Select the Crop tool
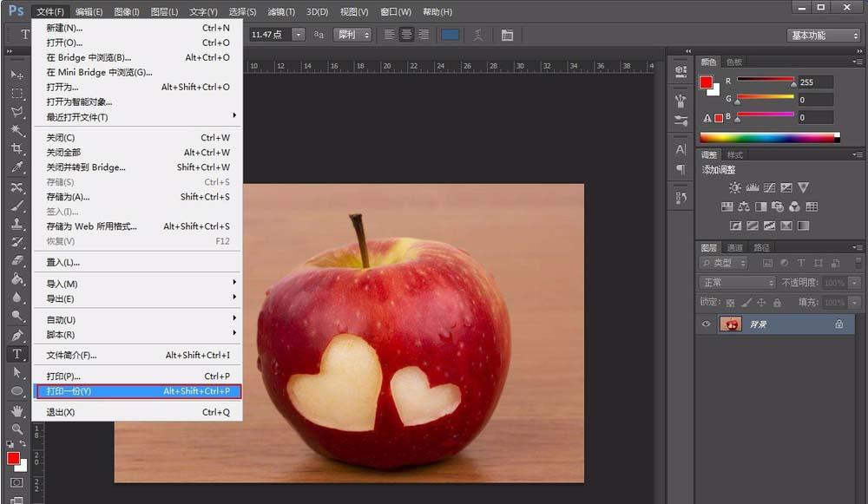The height and width of the screenshot is (504, 868). click(16, 149)
